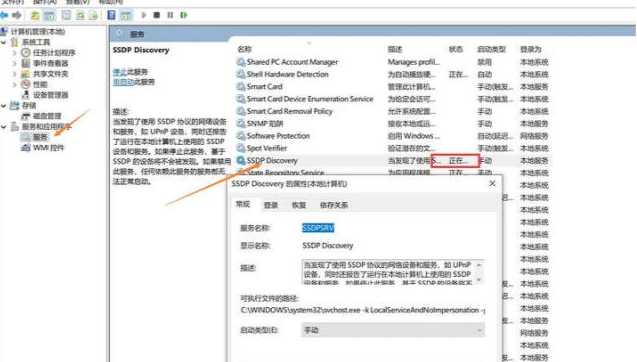The image size is (637, 362).
Task: Collapse the 服务和应用程序 chevron
Action: tap(4, 127)
